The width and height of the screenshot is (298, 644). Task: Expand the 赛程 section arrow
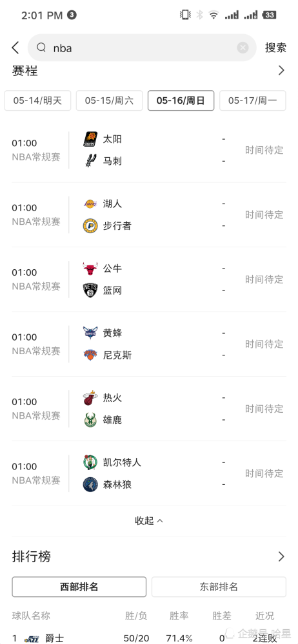point(281,70)
